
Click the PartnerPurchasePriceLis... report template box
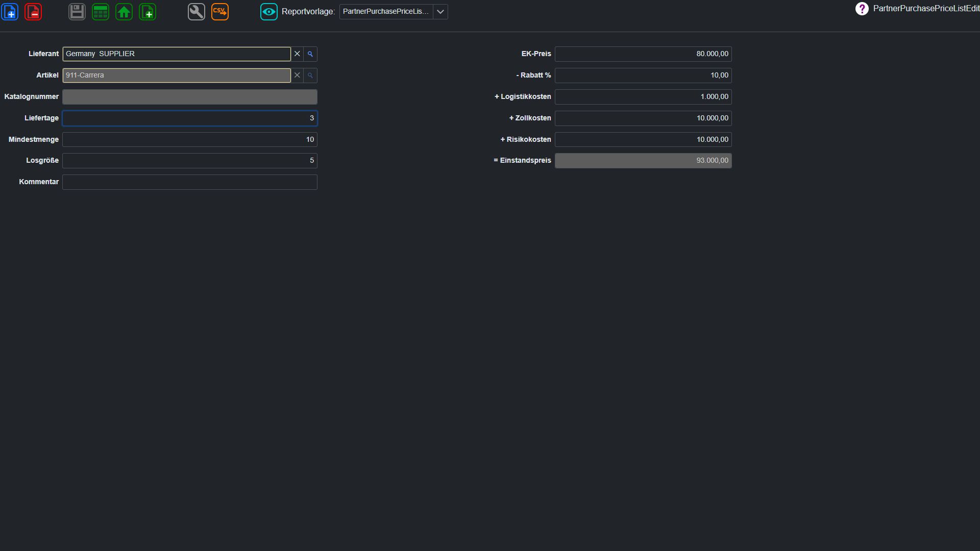[386, 12]
